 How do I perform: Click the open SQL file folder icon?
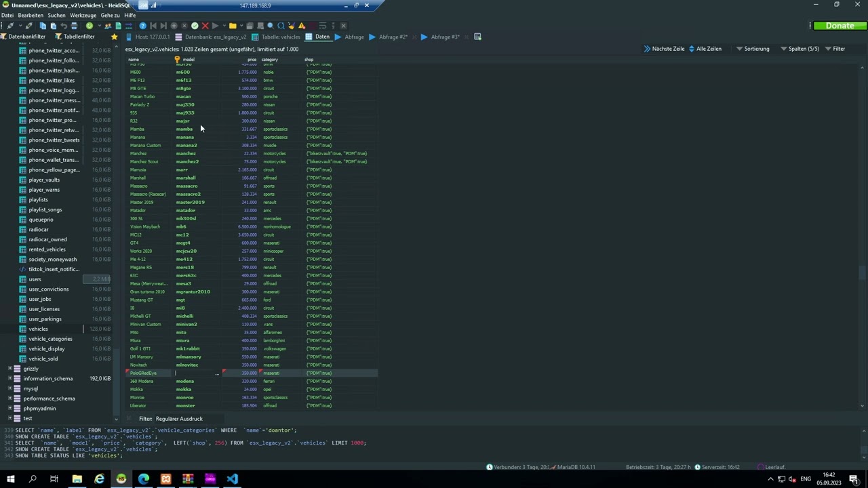233,26
